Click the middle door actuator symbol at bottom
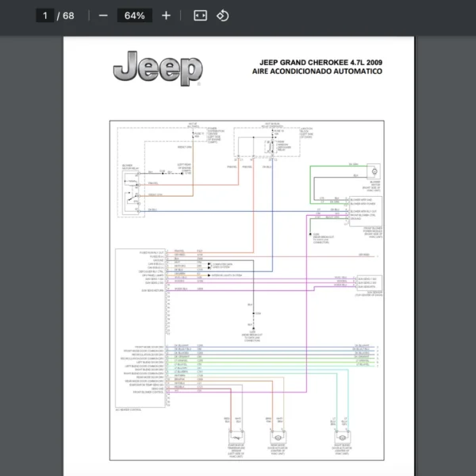The width and height of the screenshot is (476, 476). [277, 438]
